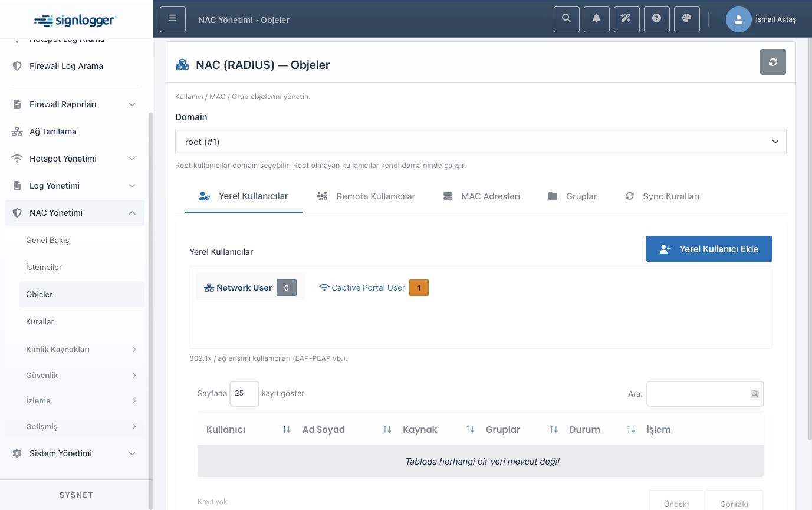The image size is (812, 510).
Task: Open Kurallar sidebar item
Action: 81,321
